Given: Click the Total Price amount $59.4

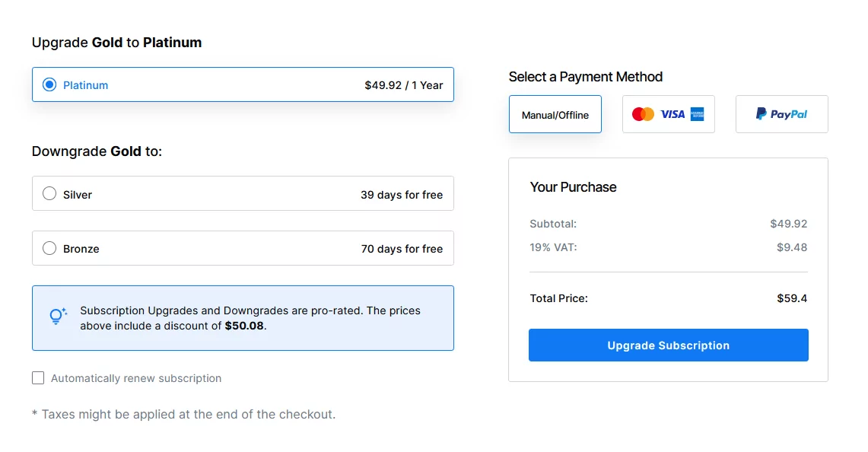Looking at the screenshot, I should point(792,298).
